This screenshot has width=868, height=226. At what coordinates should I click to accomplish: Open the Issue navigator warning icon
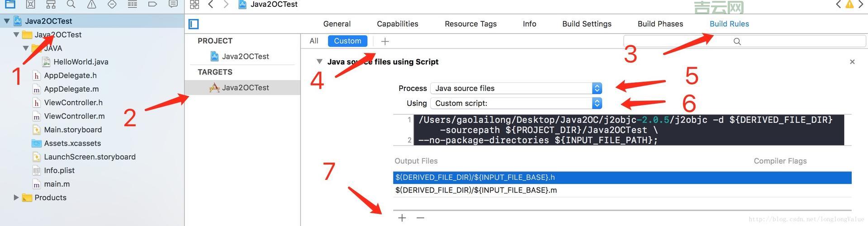[x=91, y=5]
